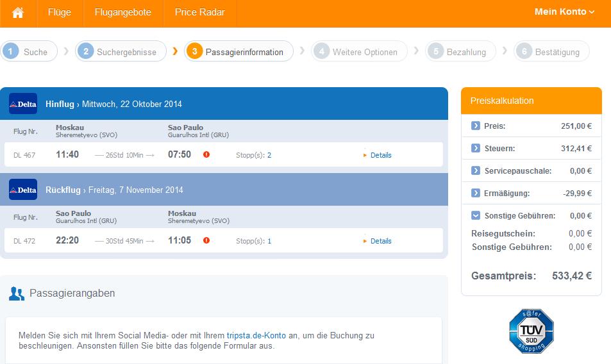Open Details for flight DL 467
611x364 pixels.
point(381,155)
